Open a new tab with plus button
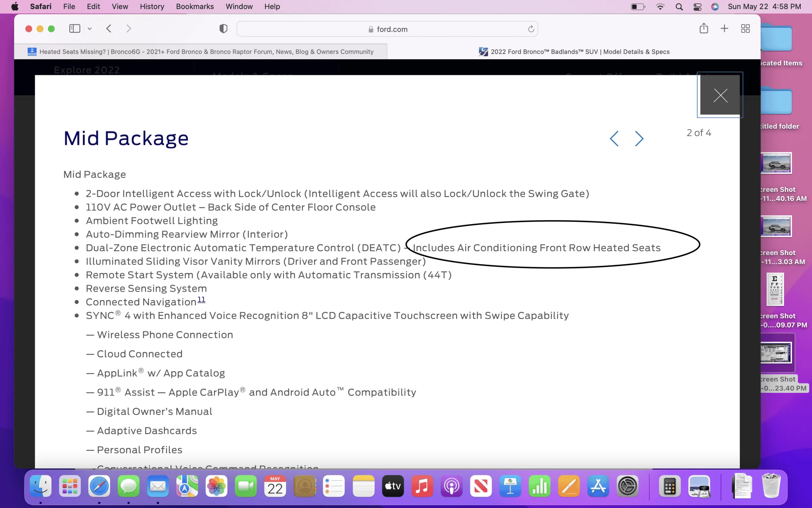 724,28
